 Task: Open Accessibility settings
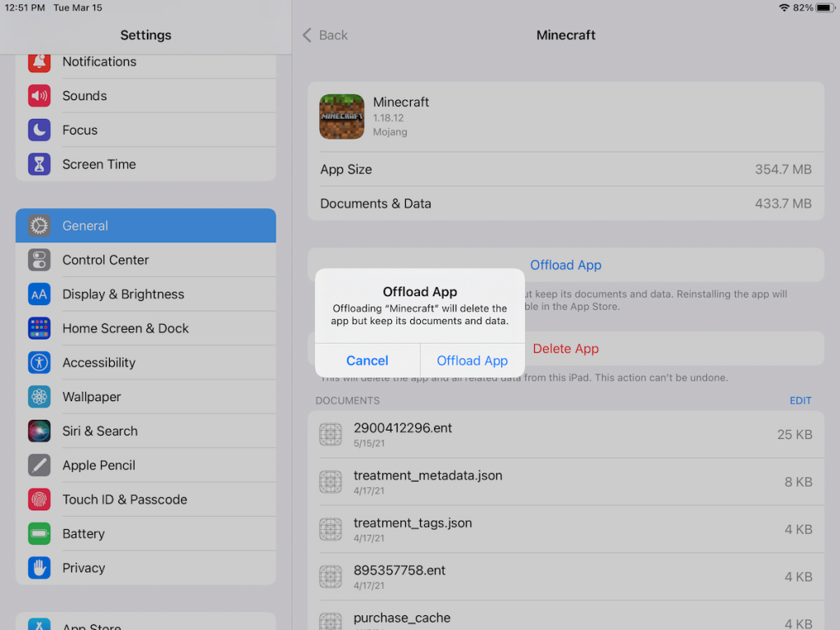146,363
